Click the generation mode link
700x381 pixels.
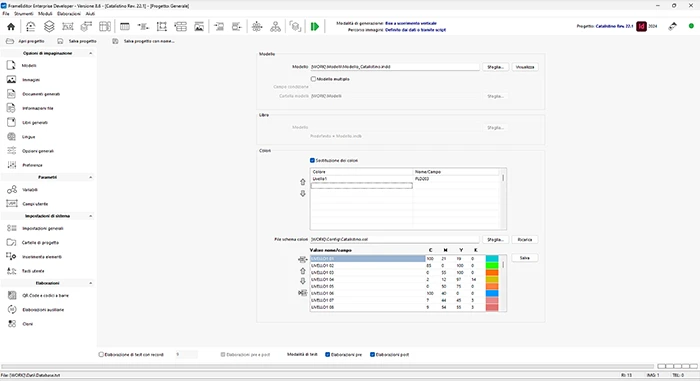coord(411,23)
